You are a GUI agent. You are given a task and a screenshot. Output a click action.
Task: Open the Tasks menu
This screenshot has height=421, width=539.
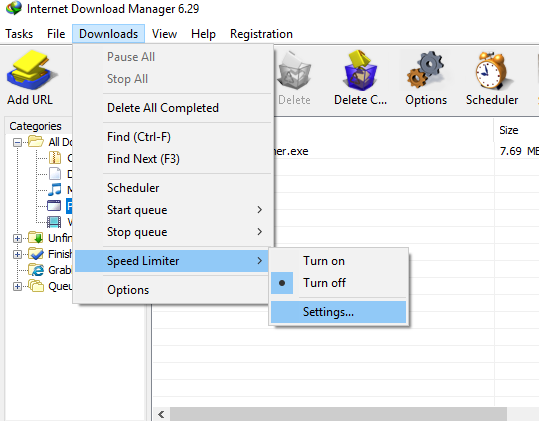point(19,34)
